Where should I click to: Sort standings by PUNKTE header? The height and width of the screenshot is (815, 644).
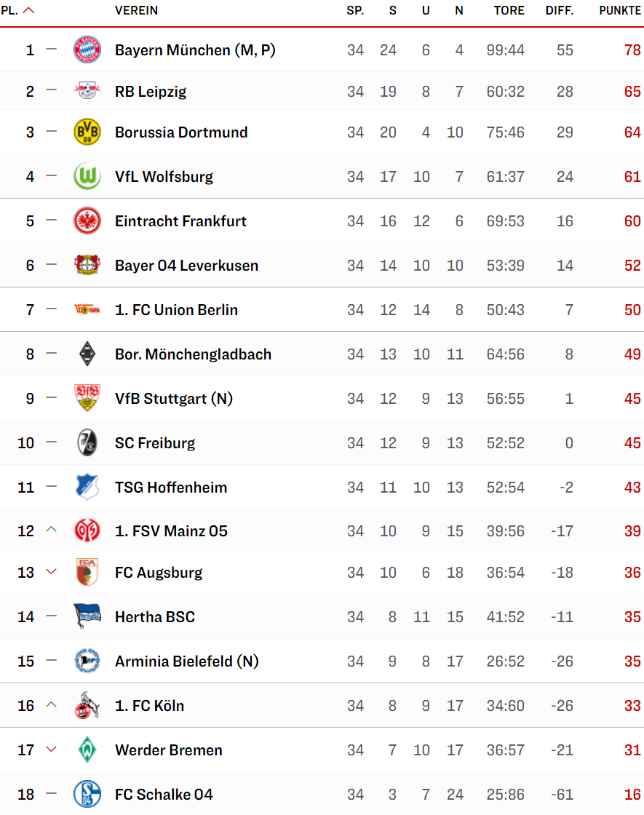619,10
